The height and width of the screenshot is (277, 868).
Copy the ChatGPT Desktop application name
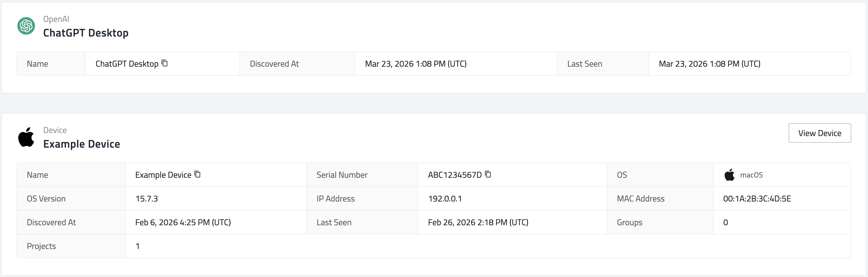(165, 63)
